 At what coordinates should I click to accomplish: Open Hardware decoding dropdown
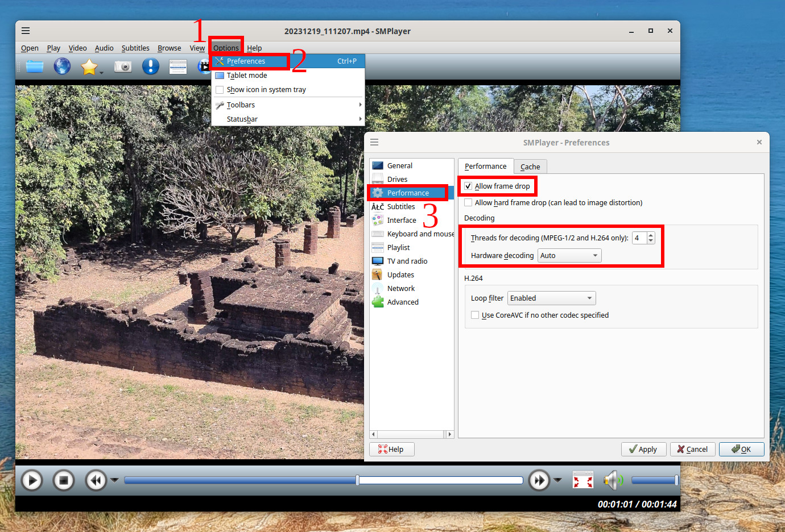point(569,256)
